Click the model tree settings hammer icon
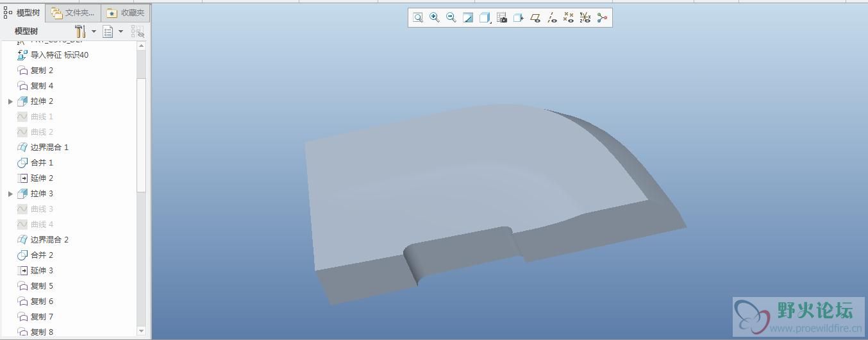 point(80,31)
